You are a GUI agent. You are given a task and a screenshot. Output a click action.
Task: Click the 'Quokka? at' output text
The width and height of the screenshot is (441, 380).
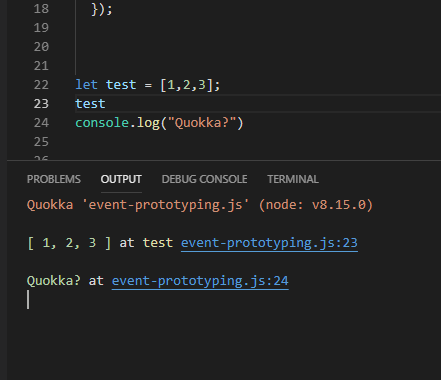(x=65, y=281)
